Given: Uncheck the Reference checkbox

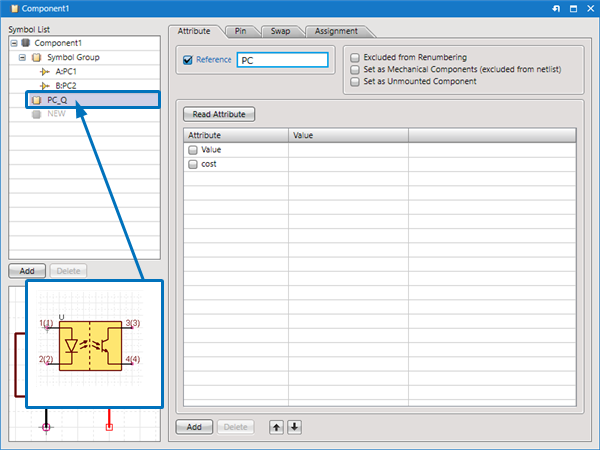Looking at the screenshot, I should pos(188,60).
